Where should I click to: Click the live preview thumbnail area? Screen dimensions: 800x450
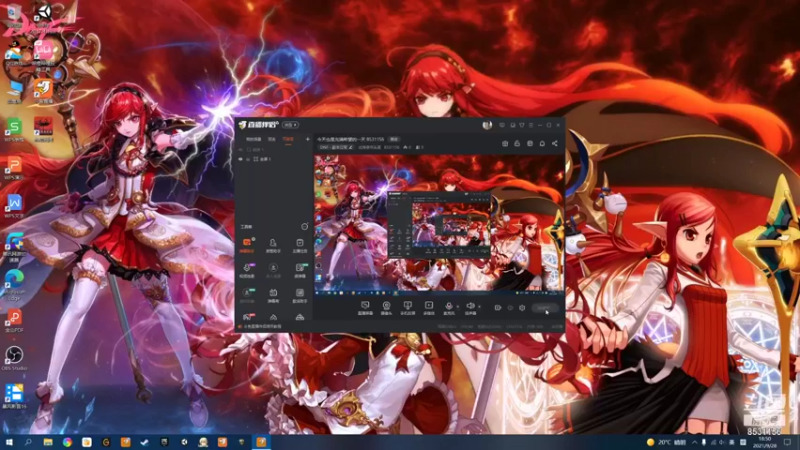(x=439, y=224)
